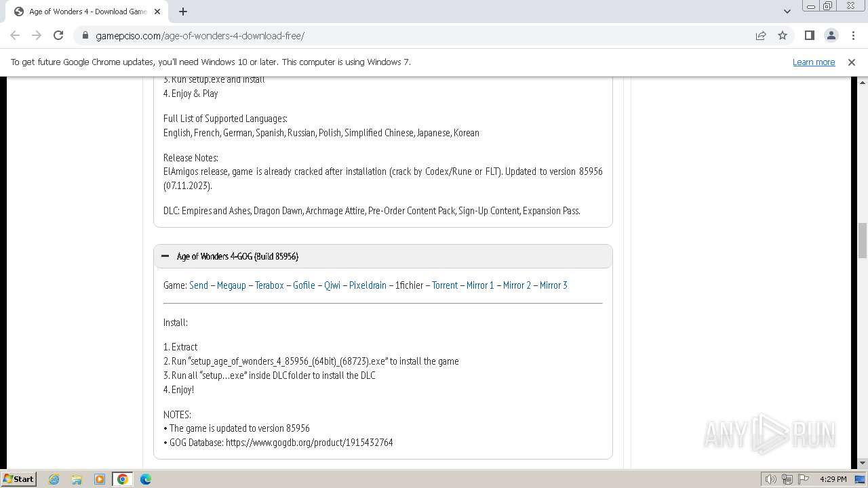The width and height of the screenshot is (868, 488).
Task: Open the Mirror 1 link
Action: (x=480, y=285)
